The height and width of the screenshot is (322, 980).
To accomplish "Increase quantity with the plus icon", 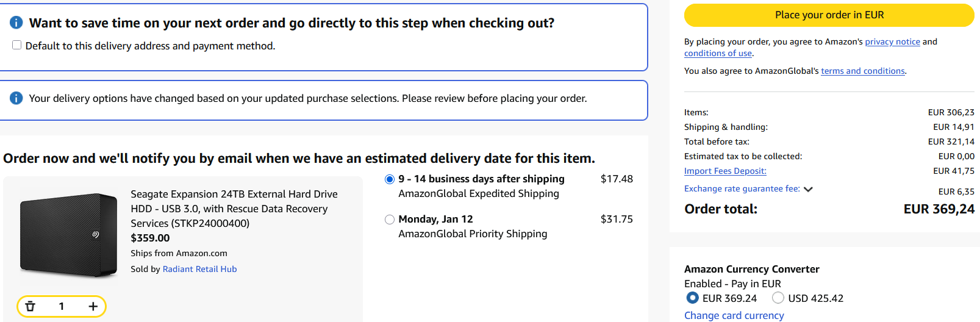I will click(93, 306).
